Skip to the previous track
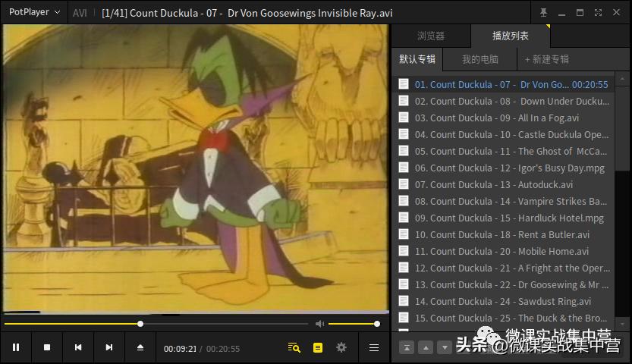632x364 pixels. click(78, 347)
